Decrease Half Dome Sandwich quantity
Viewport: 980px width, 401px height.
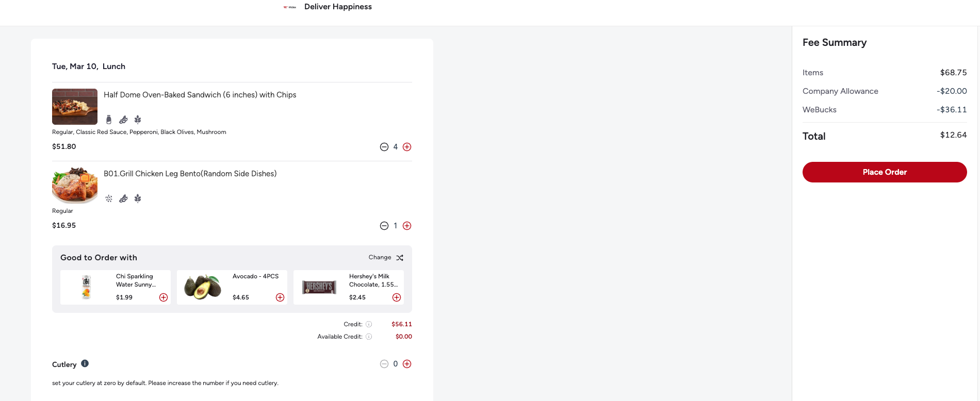tap(384, 147)
